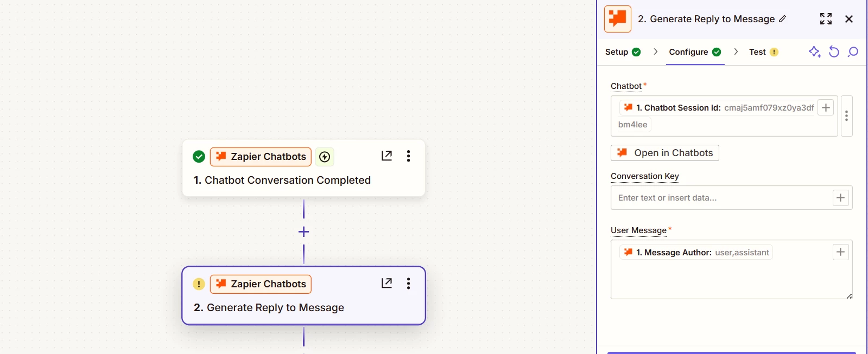Open the Chatbot field vertical dots options
Image resolution: width=868 pixels, height=354 pixels.
pos(846,116)
